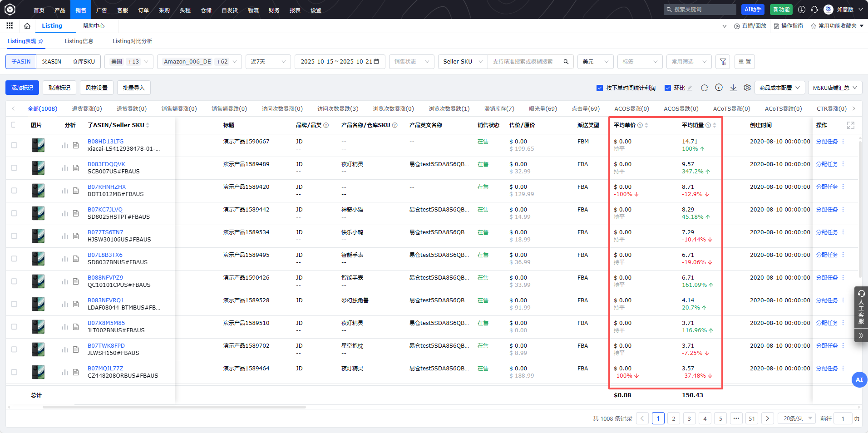Click the 添加标记 button

22,88
